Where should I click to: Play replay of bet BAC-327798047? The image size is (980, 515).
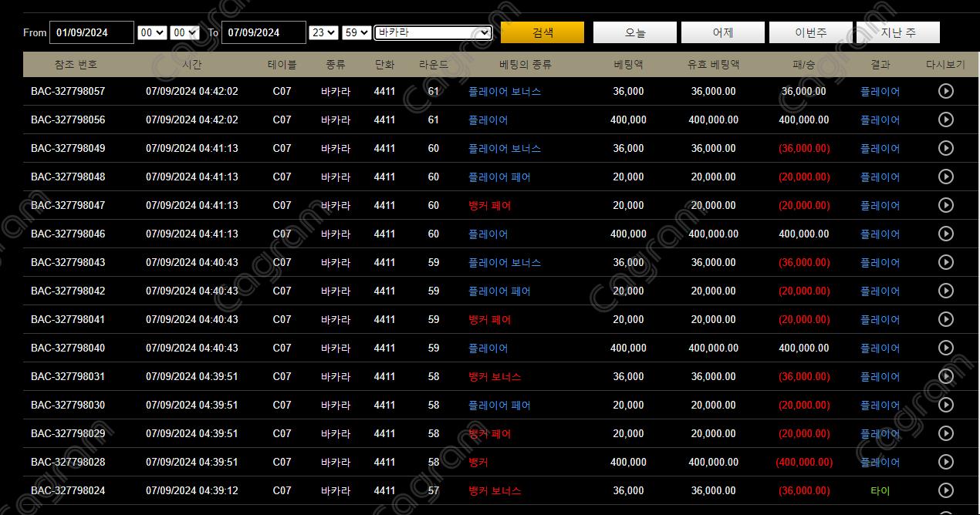(945, 205)
